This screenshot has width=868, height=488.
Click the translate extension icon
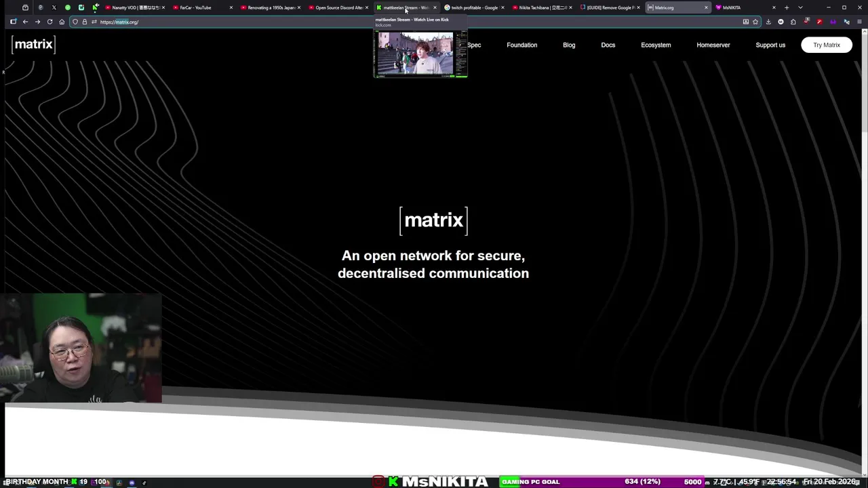[846, 22]
